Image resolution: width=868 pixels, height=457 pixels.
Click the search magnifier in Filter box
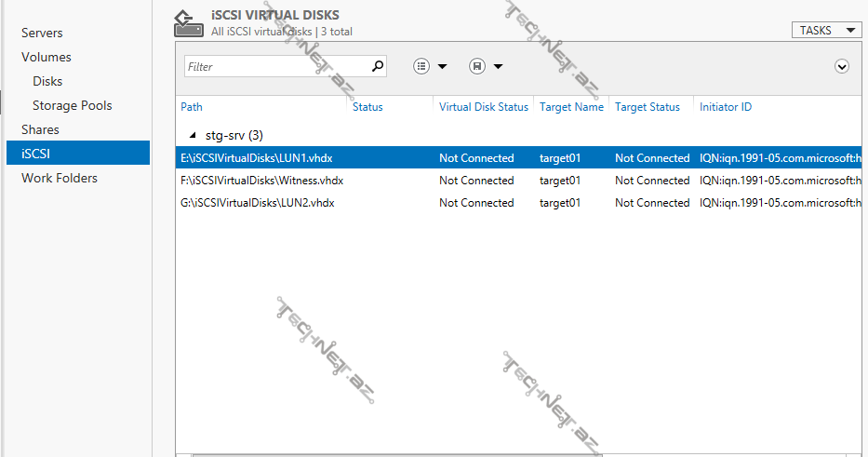pos(377,66)
